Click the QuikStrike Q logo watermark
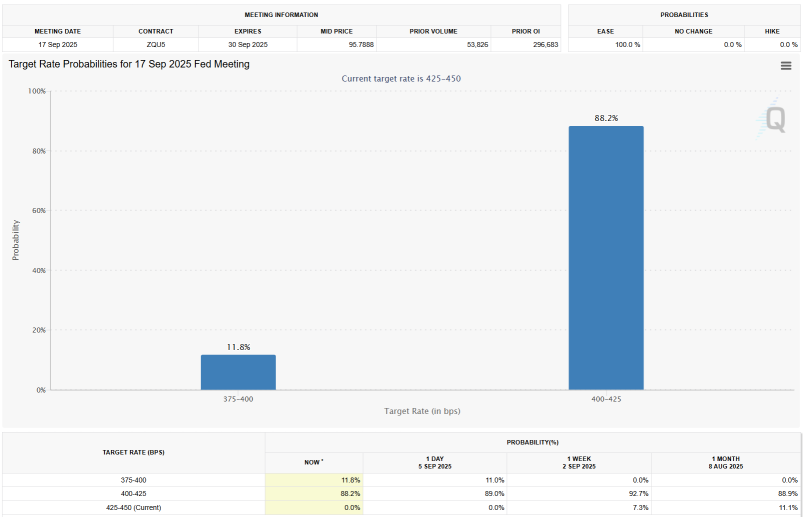 tap(773, 120)
